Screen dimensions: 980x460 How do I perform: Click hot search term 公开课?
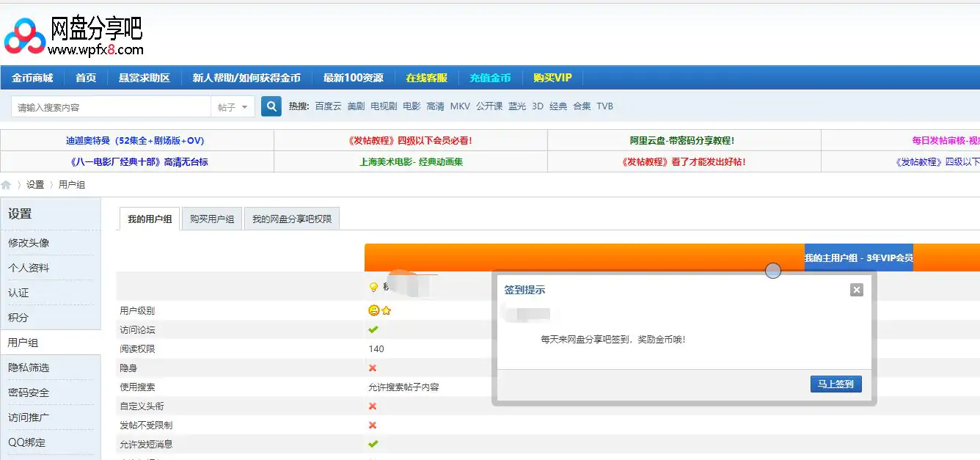(x=489, y=106)
